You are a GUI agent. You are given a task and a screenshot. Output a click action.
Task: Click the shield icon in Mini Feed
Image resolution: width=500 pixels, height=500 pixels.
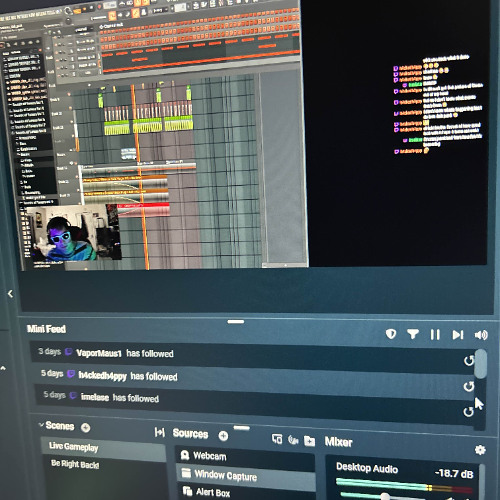(391, 334)
